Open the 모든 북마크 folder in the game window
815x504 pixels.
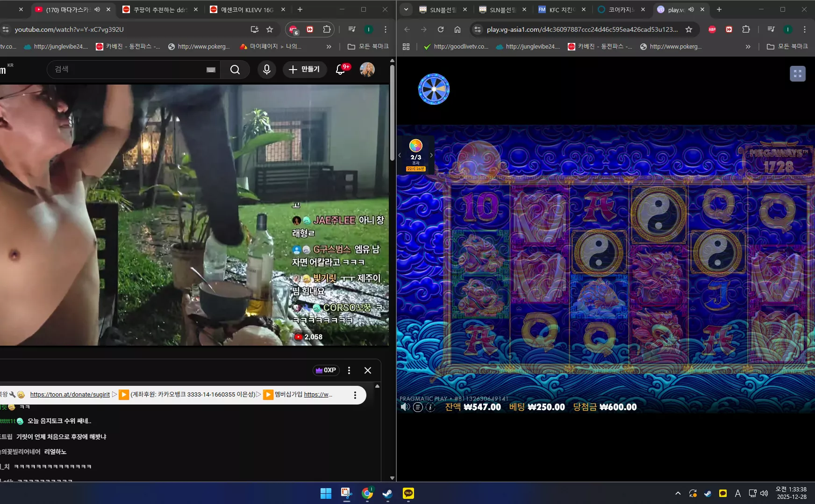[788, 47]
